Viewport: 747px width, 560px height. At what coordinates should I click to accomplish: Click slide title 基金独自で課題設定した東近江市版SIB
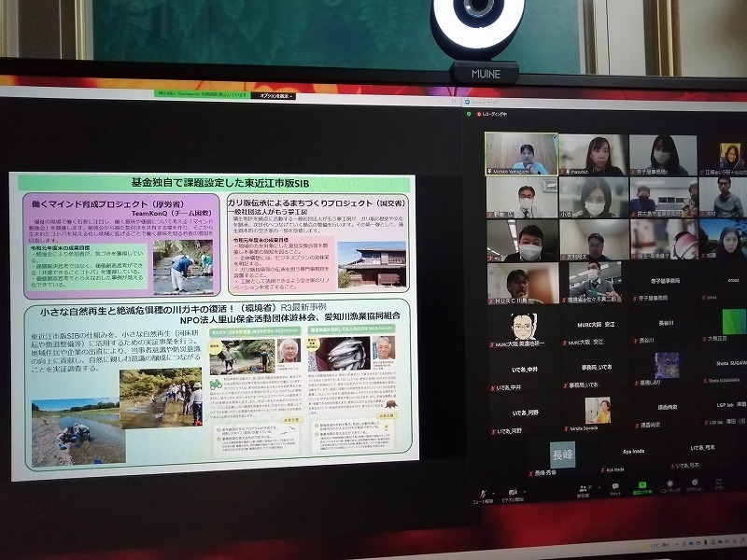pyautogui.click(x=220, y=183)
